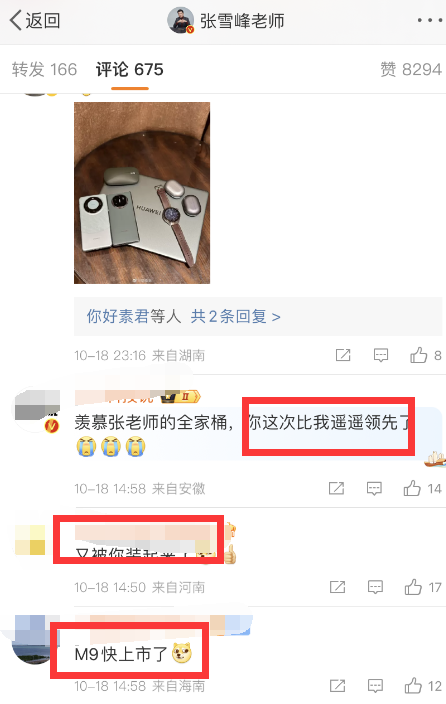Select the 评论 675 tab
The height and width of the screenshot is (704, 446).
[x=129, y=70]
